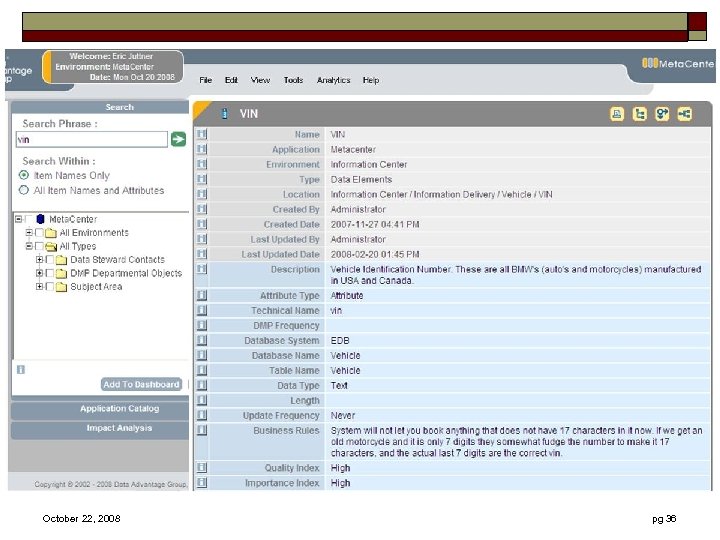Click the Location value 'Information Center / Information Delivery / Vehicle / VIN'
The image size is (720, 540).
[441, 194]
